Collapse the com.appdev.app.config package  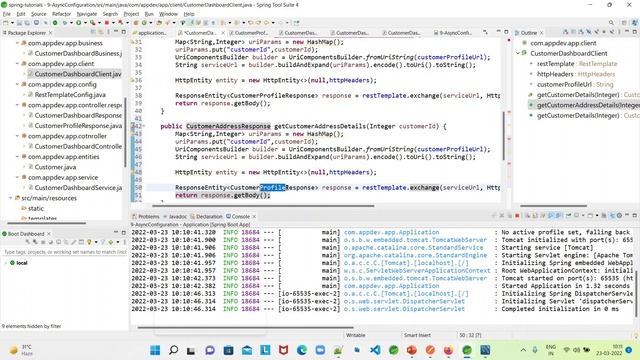click(17, 84)
